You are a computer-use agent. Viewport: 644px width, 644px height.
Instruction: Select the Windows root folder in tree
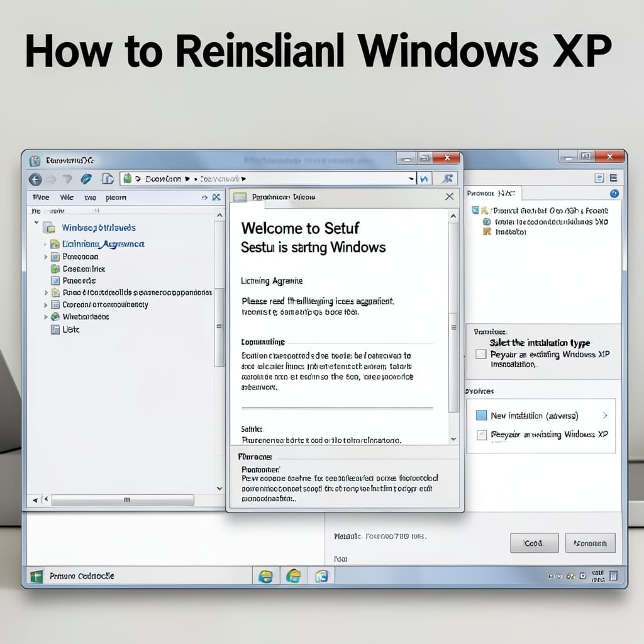click(x=99, y=228)
